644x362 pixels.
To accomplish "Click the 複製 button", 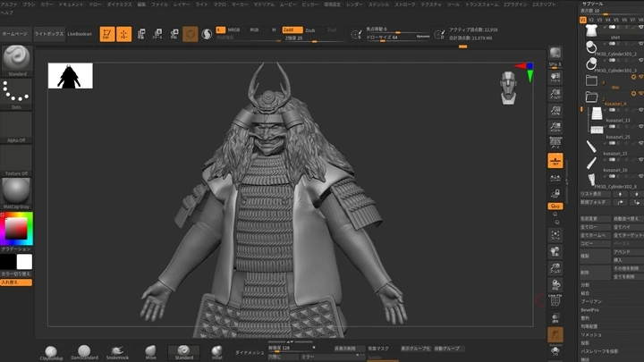I will (595, 256).
